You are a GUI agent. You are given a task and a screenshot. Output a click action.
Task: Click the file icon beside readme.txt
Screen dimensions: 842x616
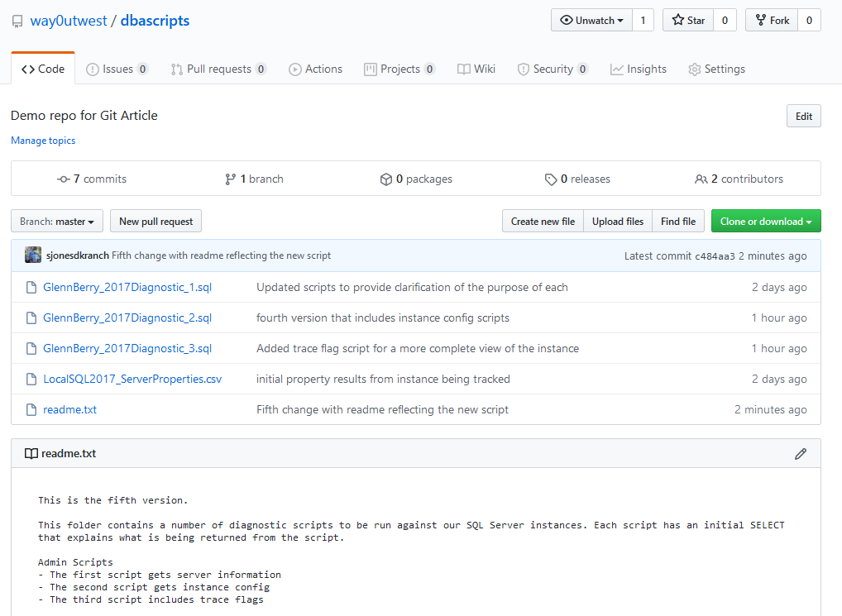pyautogui.click(x=31, y=409)
